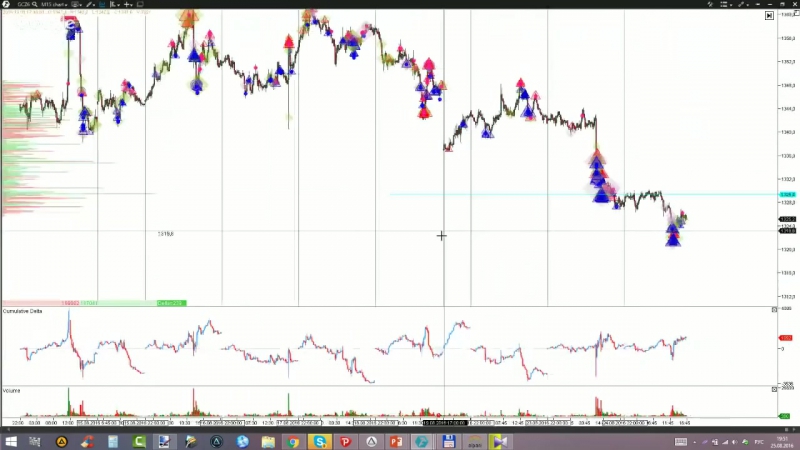The width and height of the screenshot is (800, 450).
Task: Open the red P application on the taskbar
Action: (x=345, y=441)
